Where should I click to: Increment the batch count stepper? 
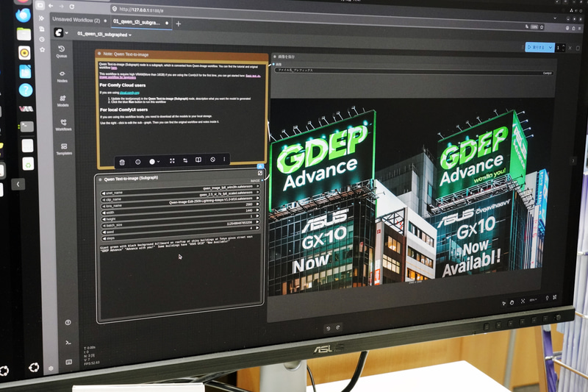563,46
